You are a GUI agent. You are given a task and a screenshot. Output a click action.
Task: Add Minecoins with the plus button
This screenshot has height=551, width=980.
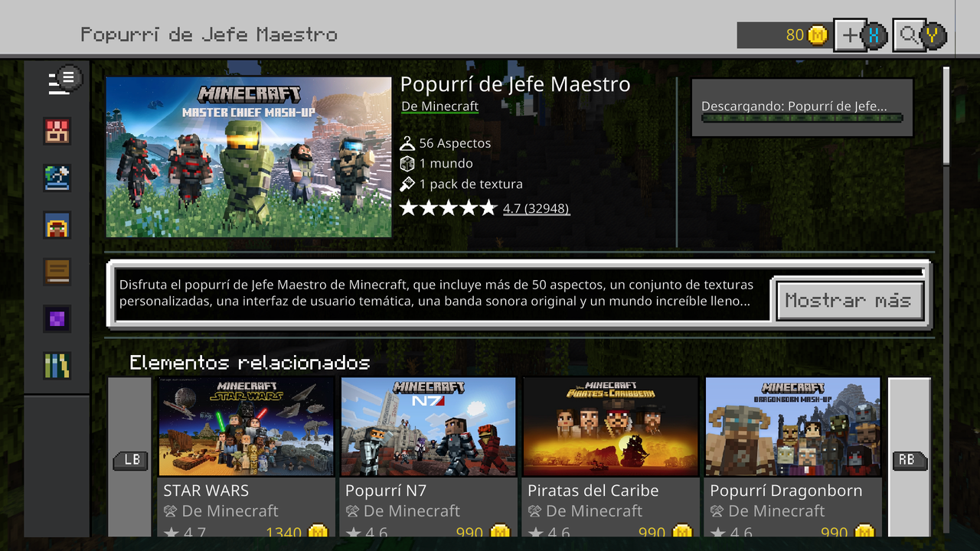point(850,34)
